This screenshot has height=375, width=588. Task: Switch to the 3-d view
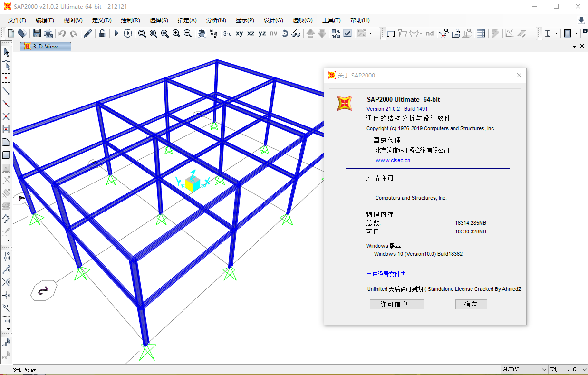pyautogui.click(x=228, y=33)
